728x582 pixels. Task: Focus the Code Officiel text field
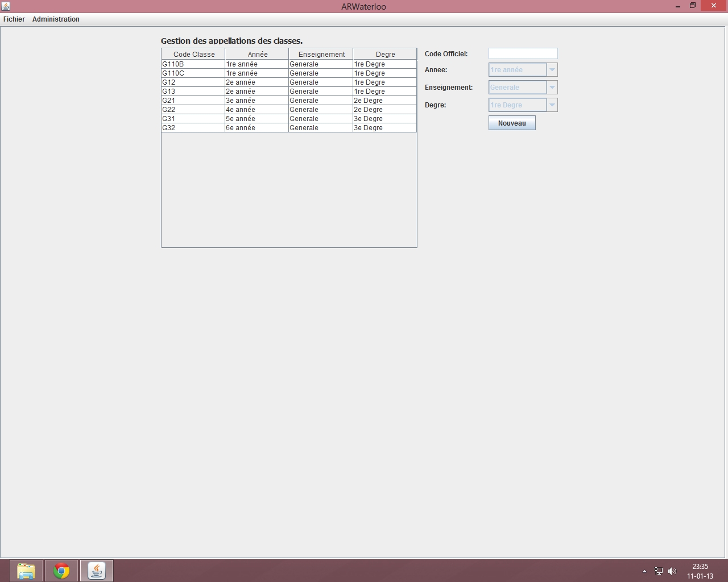click(x=523, y=53)
